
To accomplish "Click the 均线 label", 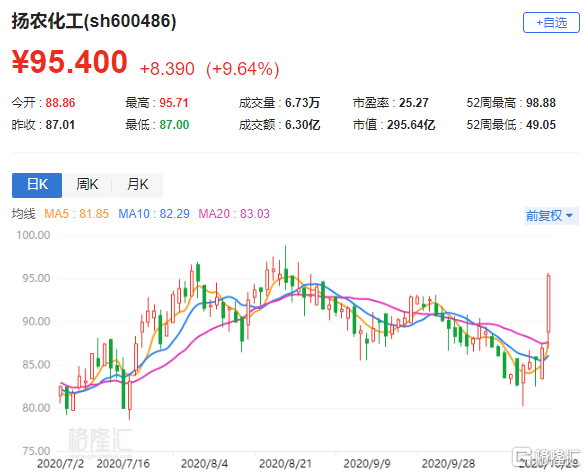I will [x=23, y=214].
